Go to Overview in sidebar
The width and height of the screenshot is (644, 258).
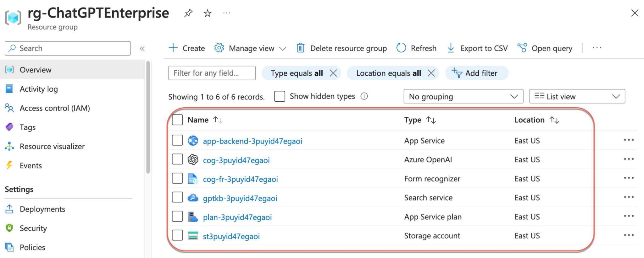click(72, 70)
